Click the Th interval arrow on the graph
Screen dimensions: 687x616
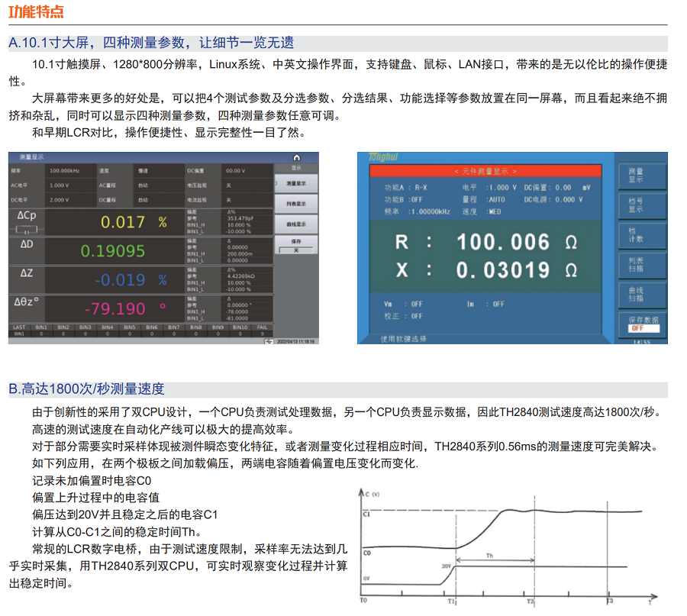(490, 562)
